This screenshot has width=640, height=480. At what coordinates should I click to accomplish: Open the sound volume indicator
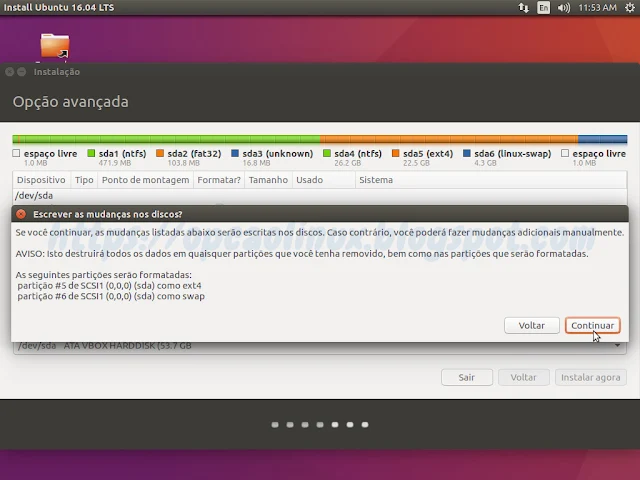pyautogui.click(x=564, y=7)
